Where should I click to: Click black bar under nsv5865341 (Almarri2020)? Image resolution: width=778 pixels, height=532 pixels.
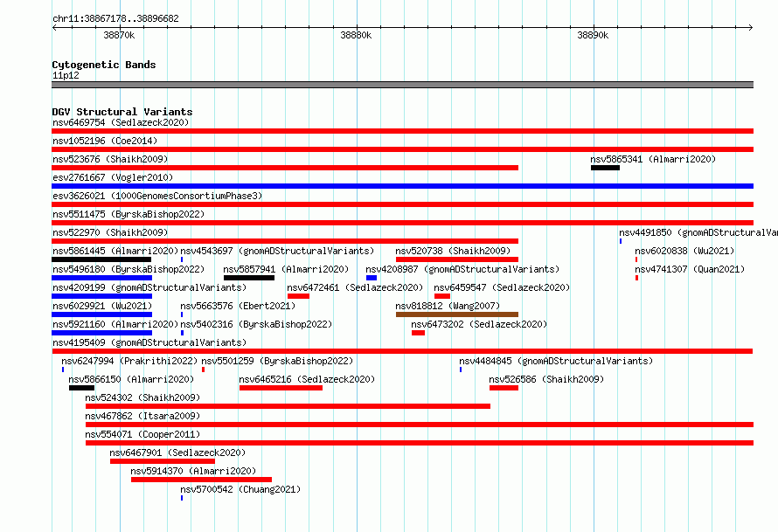click(x=605, y=168)
